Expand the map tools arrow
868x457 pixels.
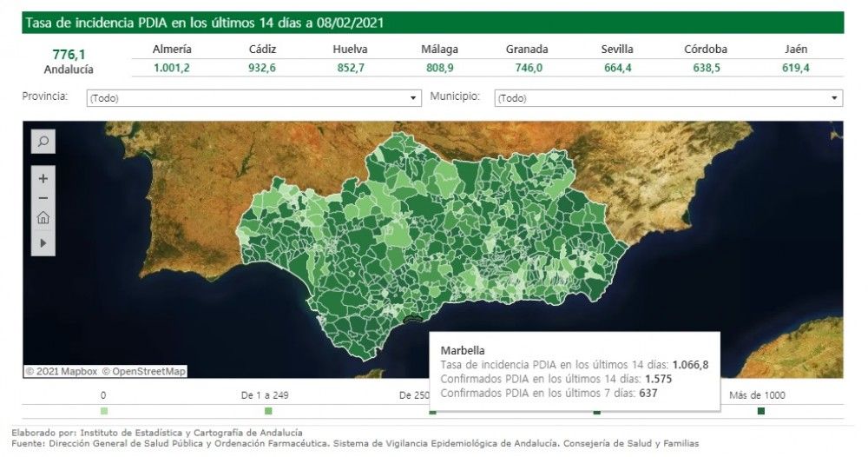coord(43,242)
